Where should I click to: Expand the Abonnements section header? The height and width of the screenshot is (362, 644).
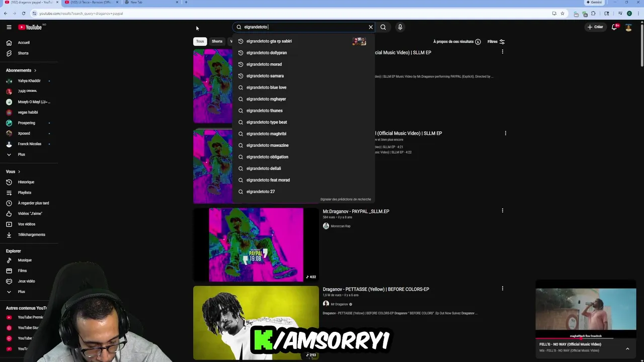coord(21,70)
